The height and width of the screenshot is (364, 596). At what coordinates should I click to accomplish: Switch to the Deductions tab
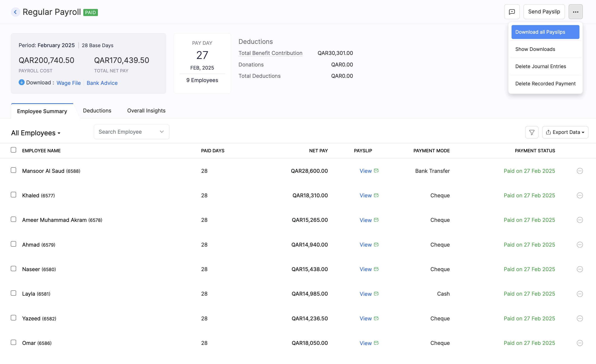coord(97,111)
